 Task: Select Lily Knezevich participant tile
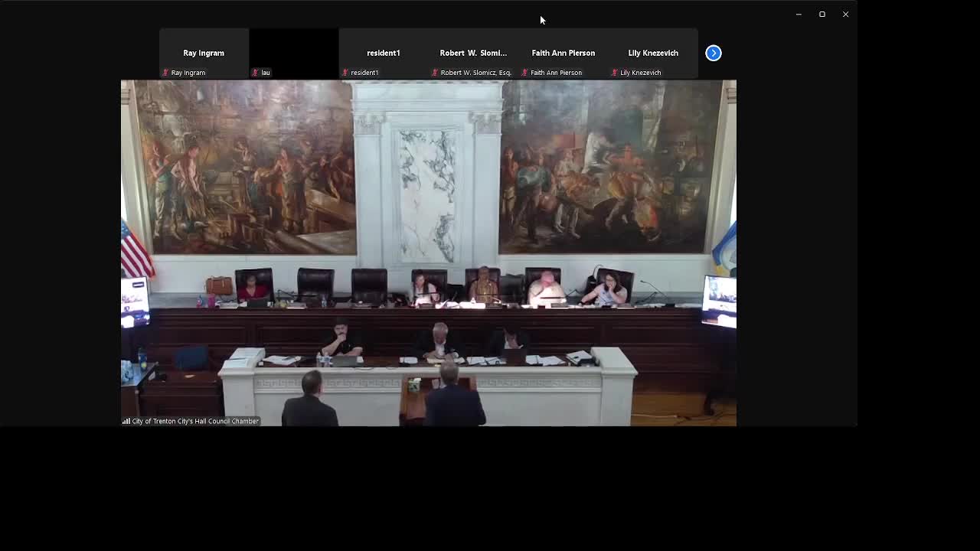pos(653,53)
